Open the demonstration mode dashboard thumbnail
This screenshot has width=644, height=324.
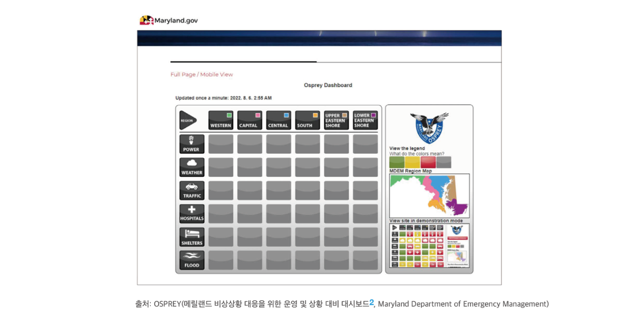point(429,245)
